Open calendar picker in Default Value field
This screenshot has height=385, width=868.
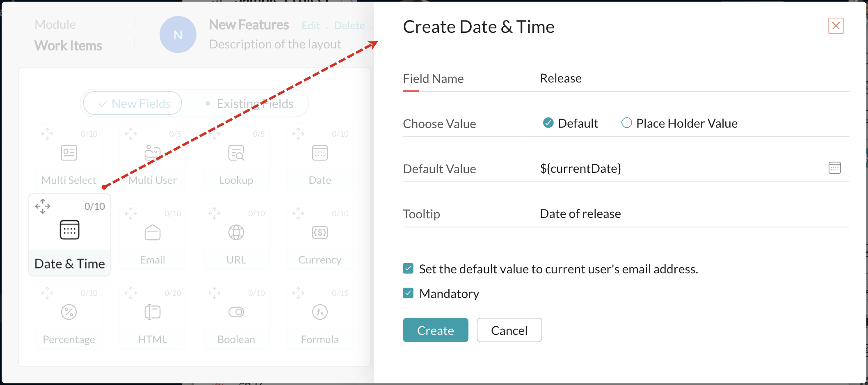835,168
